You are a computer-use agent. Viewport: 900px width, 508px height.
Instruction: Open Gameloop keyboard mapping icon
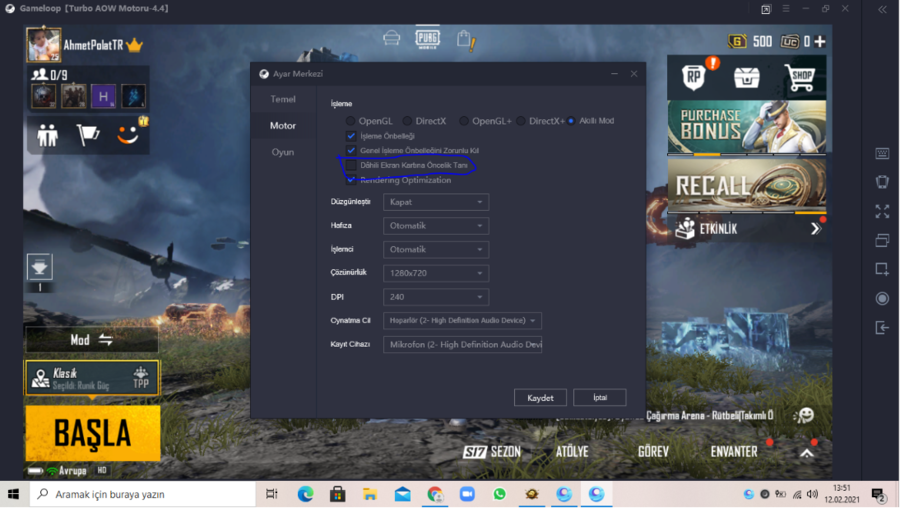pyautogui.click(x=882, y=153)
